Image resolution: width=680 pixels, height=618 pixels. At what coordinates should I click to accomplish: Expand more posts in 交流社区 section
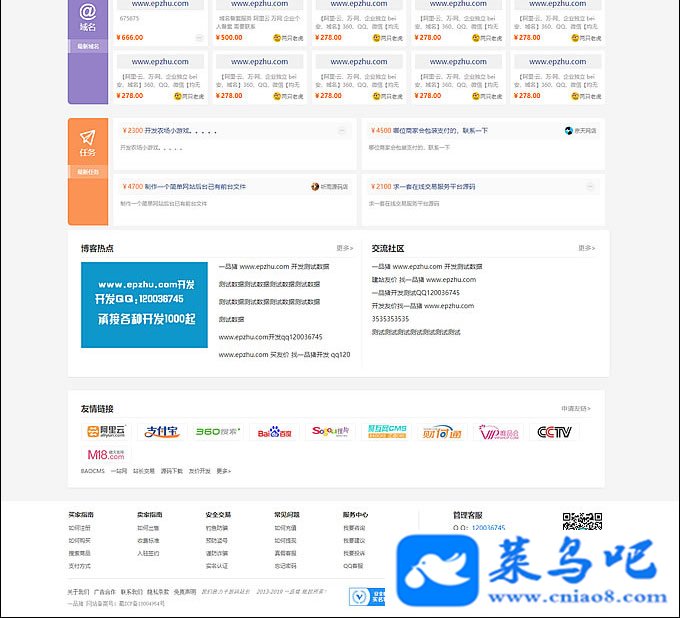[586, 248]
